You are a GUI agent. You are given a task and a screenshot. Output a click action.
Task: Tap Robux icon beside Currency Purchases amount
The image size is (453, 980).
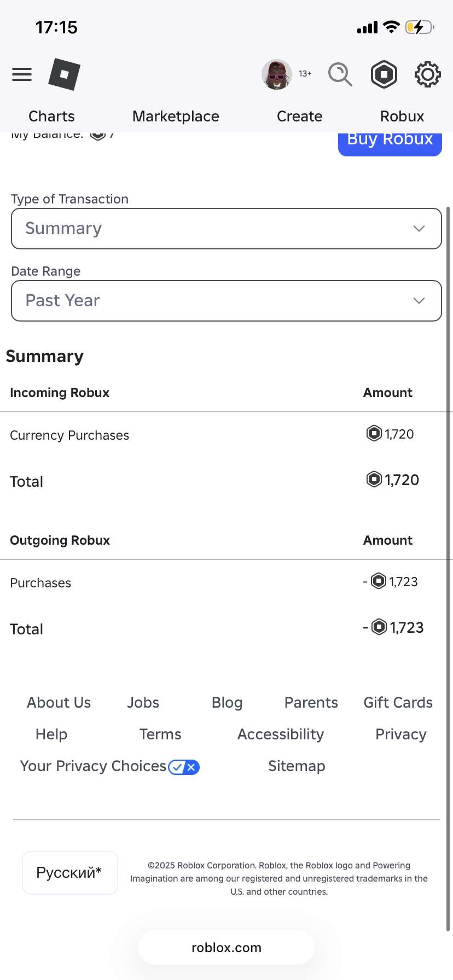click(x=374, y=434)
